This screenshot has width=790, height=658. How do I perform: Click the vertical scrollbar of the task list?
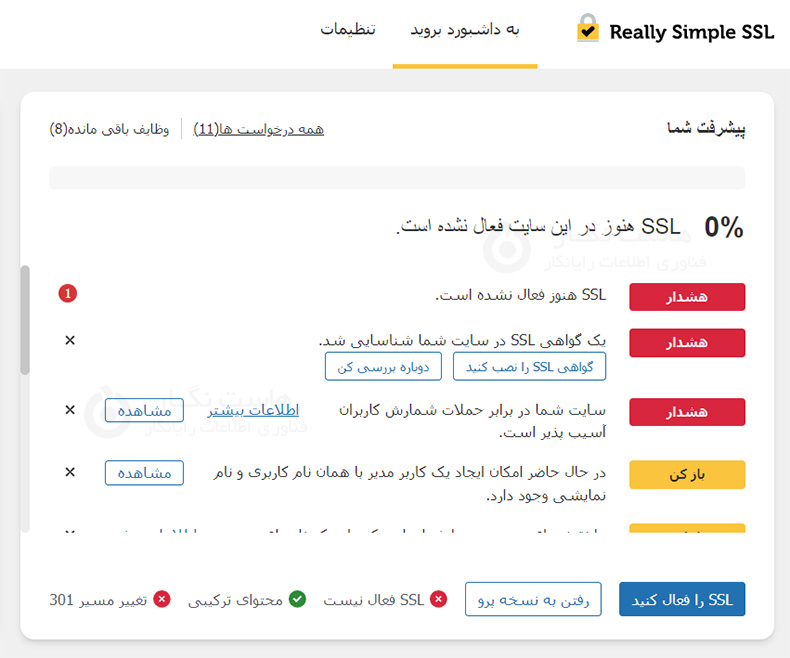point(25,320)
